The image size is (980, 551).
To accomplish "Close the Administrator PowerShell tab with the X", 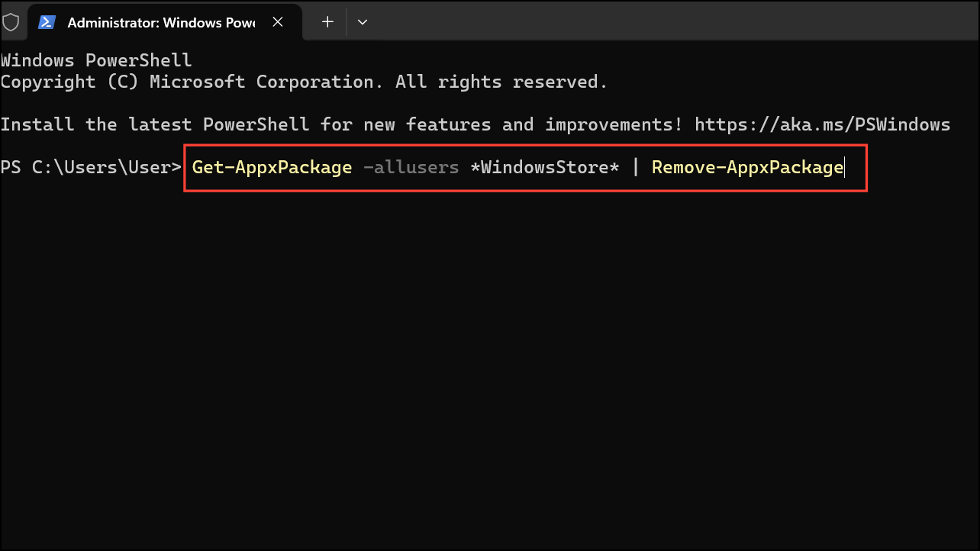I will [x=277, y=22].
